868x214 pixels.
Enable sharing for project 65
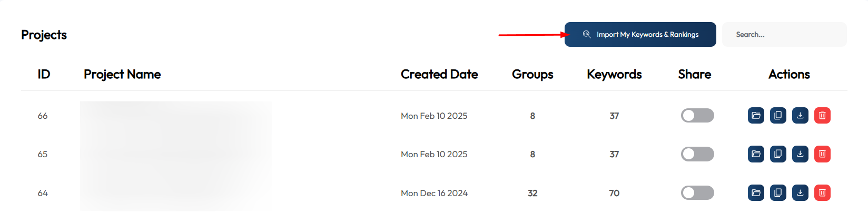pos(697,154)
